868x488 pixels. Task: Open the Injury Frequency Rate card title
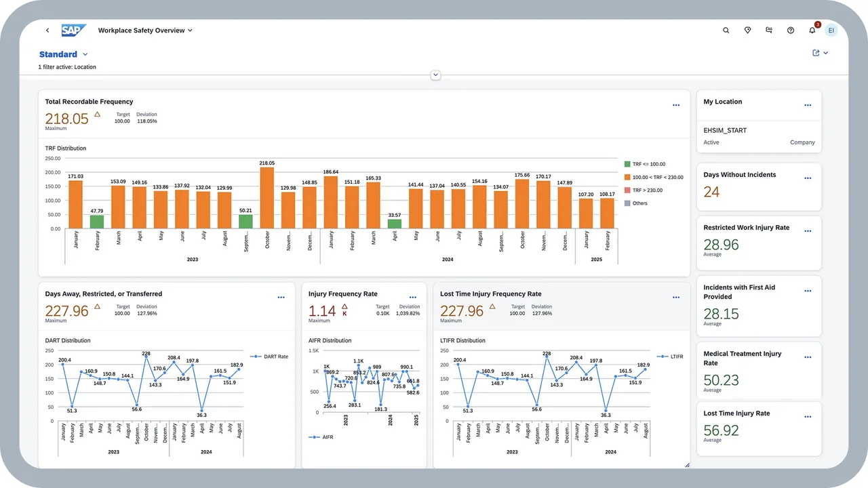click(x=343, y=294)
